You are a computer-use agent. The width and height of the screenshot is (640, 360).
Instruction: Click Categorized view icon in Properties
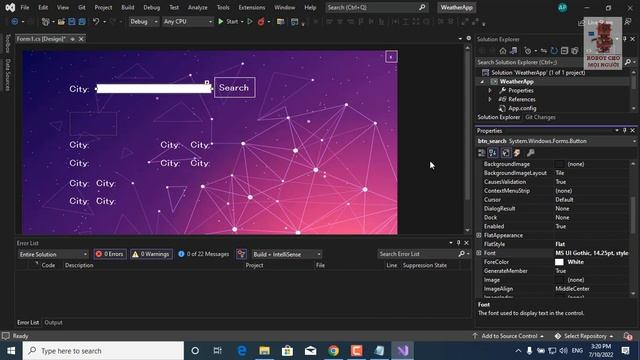(x=482, y=153)
